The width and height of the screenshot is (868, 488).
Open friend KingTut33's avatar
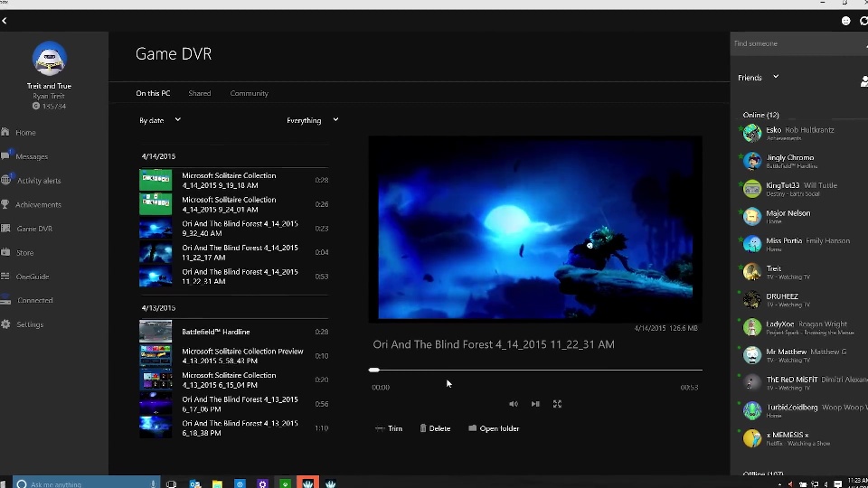[751, 189]
